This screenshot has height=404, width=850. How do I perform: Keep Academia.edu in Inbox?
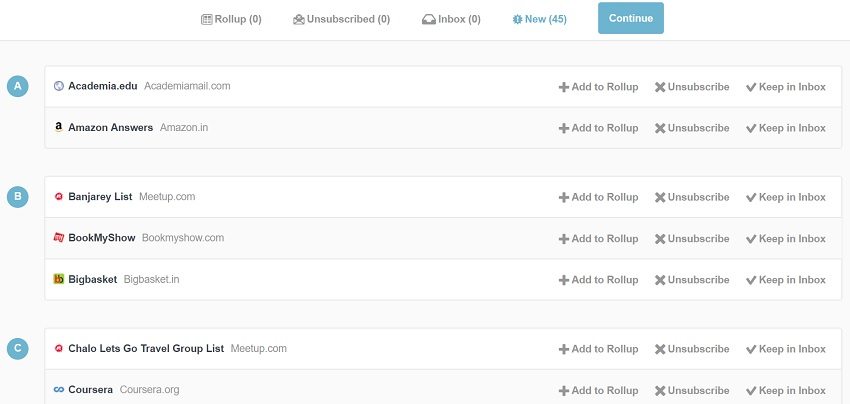tap(786, 87)
